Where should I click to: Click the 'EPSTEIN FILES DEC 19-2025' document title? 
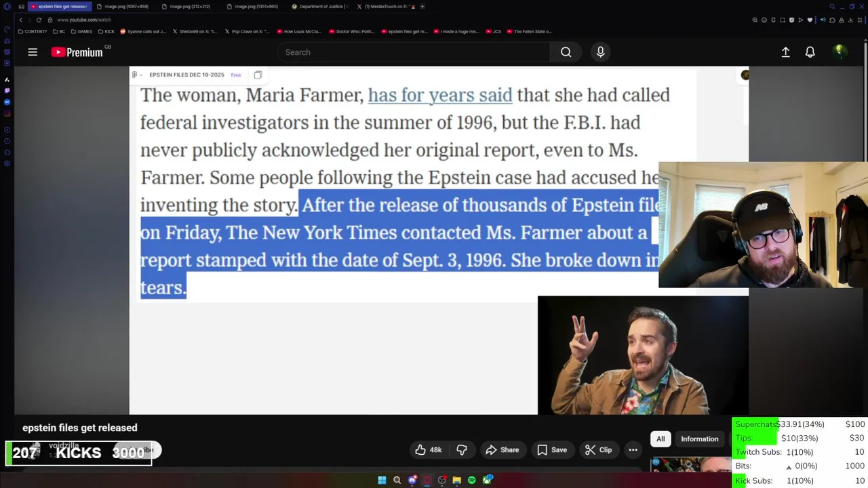(186, 75)
